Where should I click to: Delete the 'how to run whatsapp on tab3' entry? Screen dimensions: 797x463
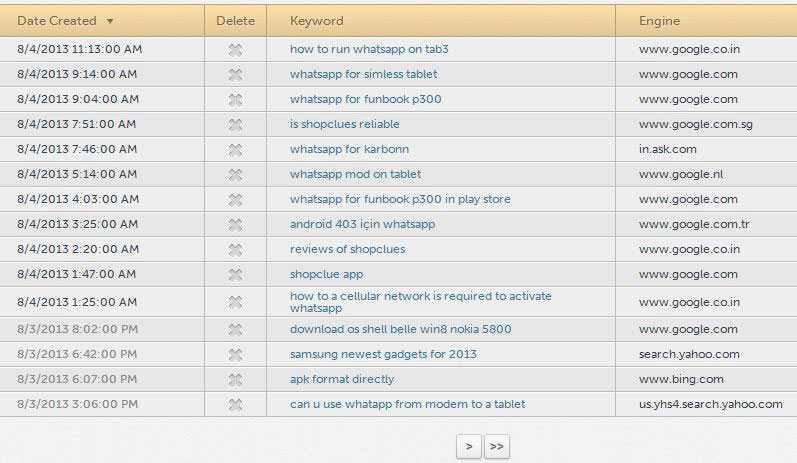tap(235, 50)
